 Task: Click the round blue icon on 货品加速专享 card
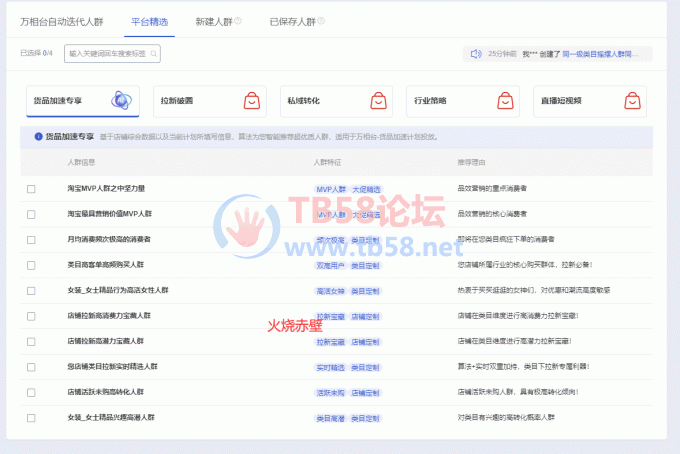pyautogui.click(x=119, y=101)
